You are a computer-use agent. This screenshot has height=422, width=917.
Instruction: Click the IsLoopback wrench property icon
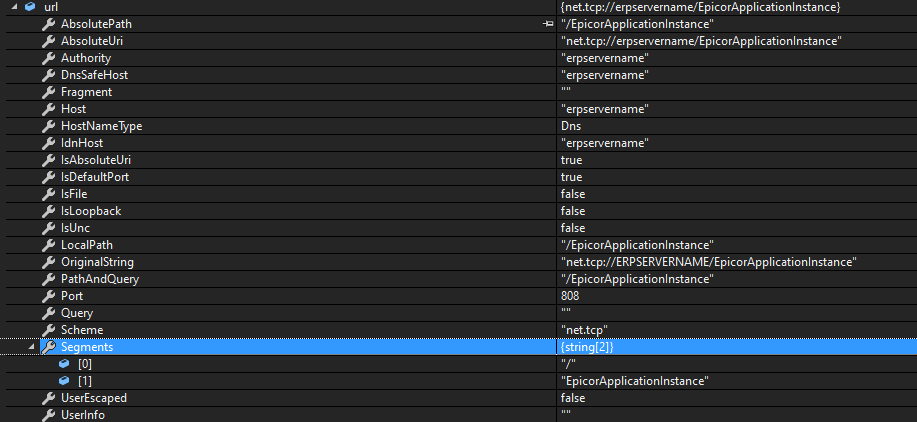tap(49, 211)
